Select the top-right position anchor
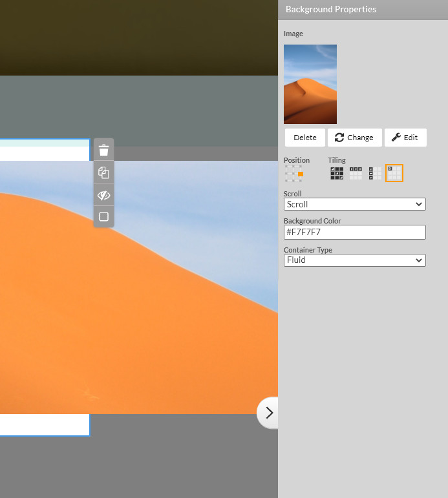Screen dimensions: 448x498 click(x=301, y=167)
